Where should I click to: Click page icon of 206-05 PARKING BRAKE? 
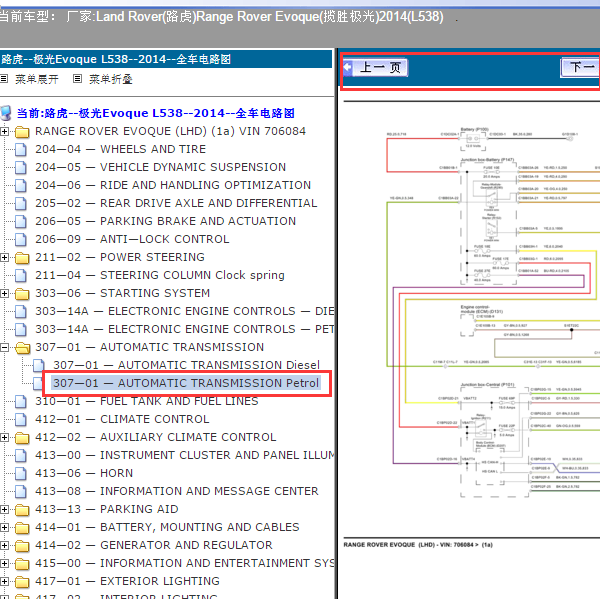tap(21, 221)
